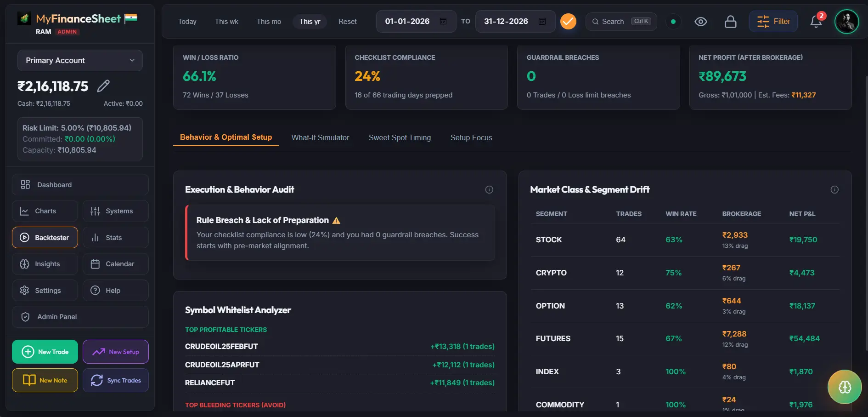Click RELIANCEFUT ticker
The image size is (868, 417).
point(210,383)
